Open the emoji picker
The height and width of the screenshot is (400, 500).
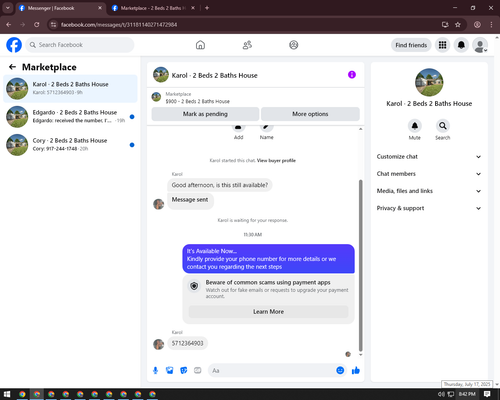point(340,370)
